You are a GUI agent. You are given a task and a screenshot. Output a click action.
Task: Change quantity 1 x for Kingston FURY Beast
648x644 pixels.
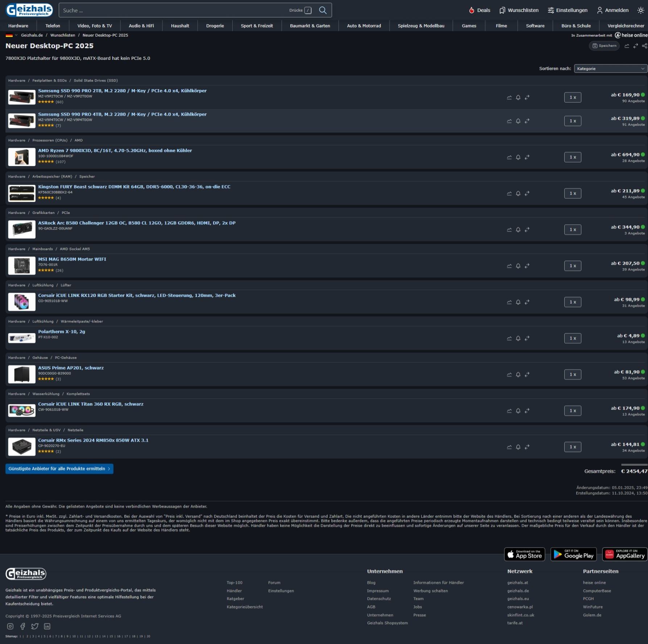(x=573, y=194)
